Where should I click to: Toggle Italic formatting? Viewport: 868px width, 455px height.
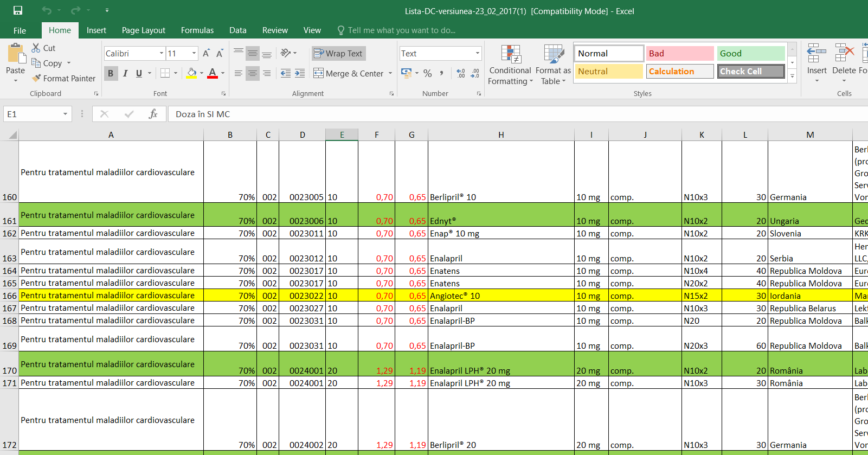[x=125, y=73]
